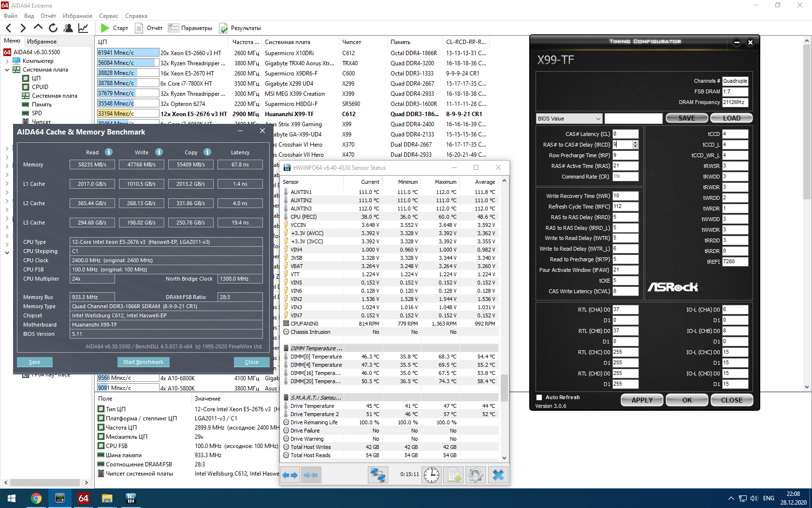This screenshot has width=812, height=508.
Task: Click the profile name field beside BIOS Value
Action: coord(634,119)
